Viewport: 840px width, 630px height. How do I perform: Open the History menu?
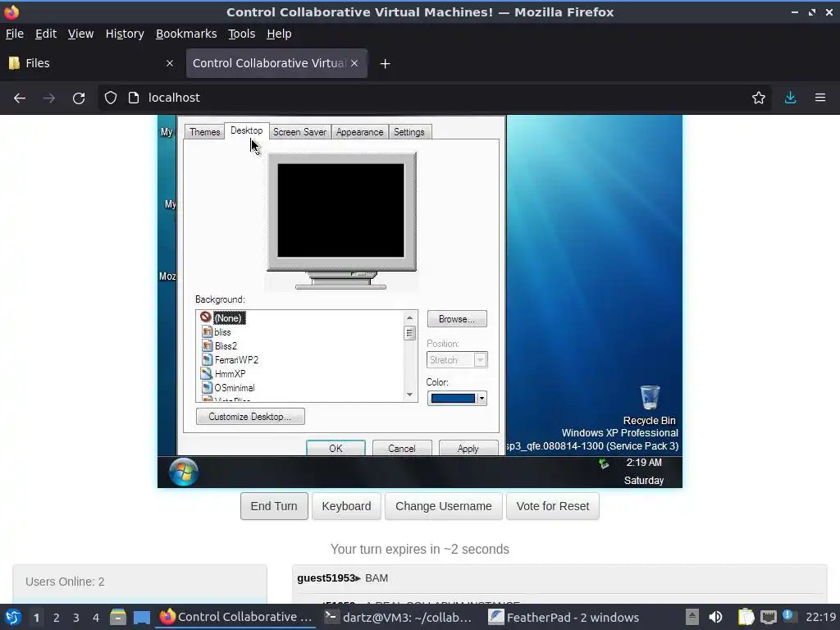click(125, 34)
